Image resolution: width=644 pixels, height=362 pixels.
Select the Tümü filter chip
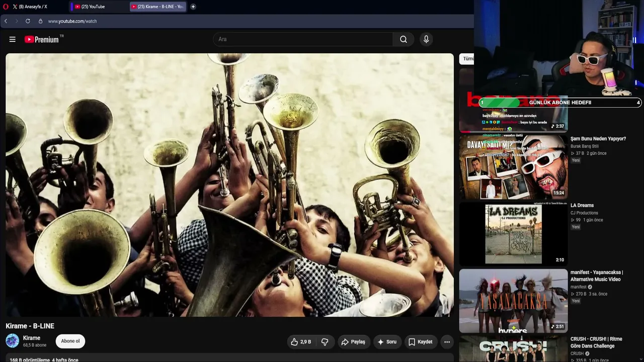(x=468, y=59)
